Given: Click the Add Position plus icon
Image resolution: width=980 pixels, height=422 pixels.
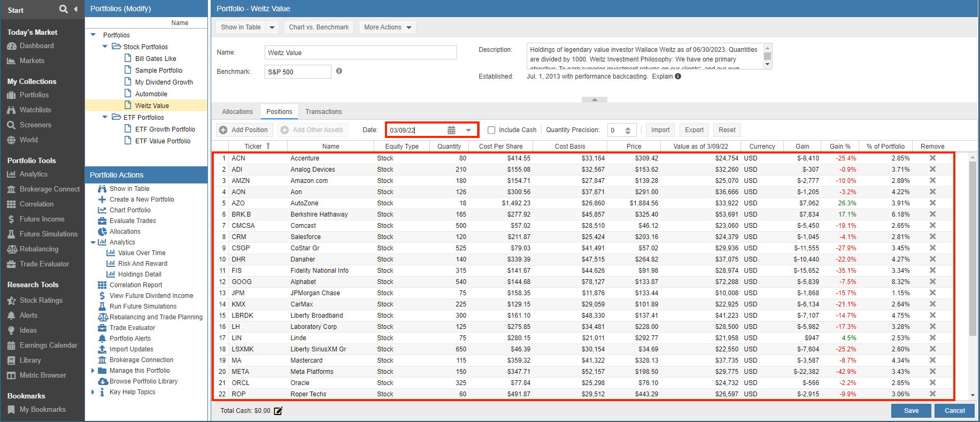Looking at the screenshot, I should (224, 130).
